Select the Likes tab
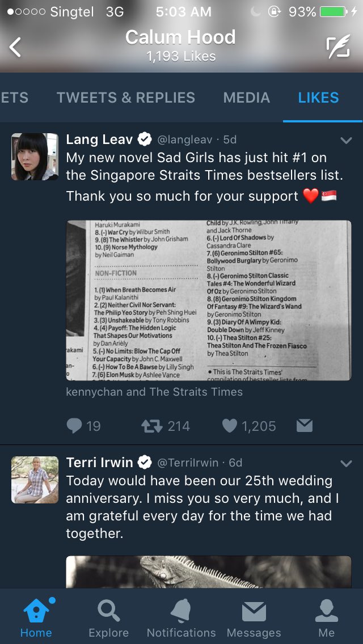The height and width of the screenshot is (644, 363). point(319,98)
